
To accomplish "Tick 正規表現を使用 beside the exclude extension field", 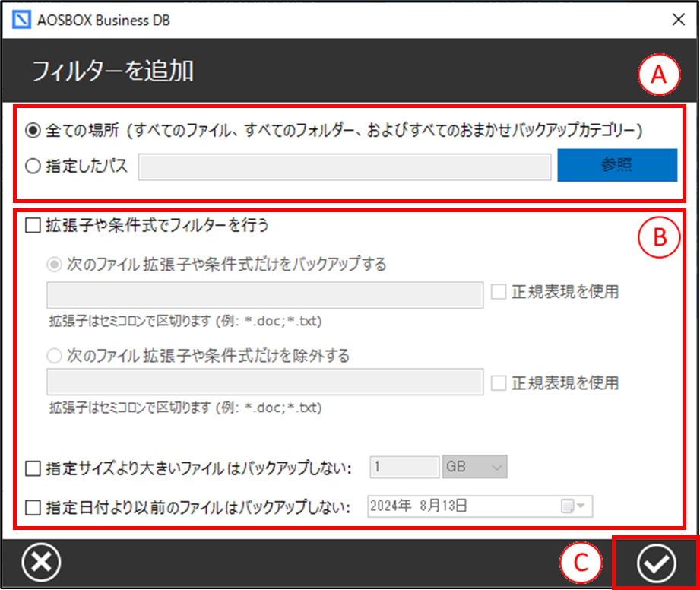I will (499, 383).
